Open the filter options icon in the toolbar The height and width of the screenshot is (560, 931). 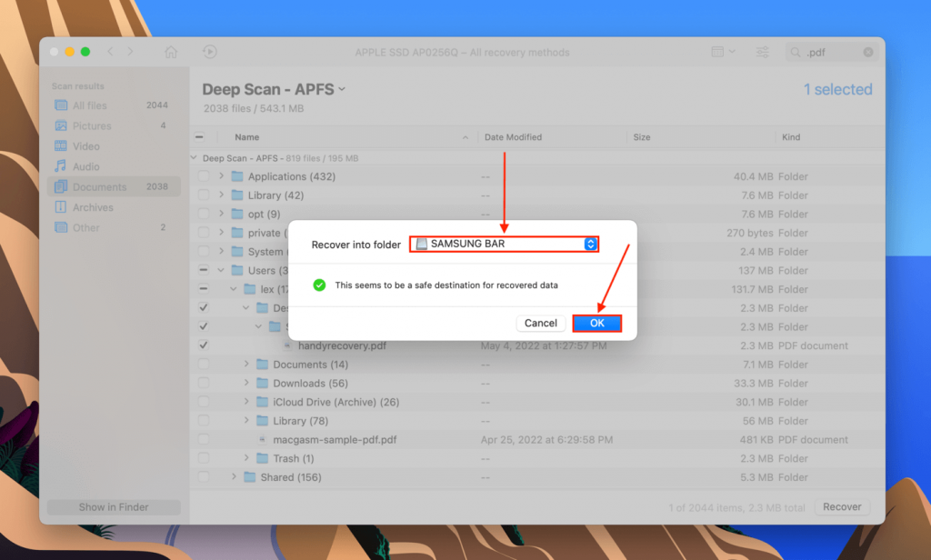coord(762,52)
